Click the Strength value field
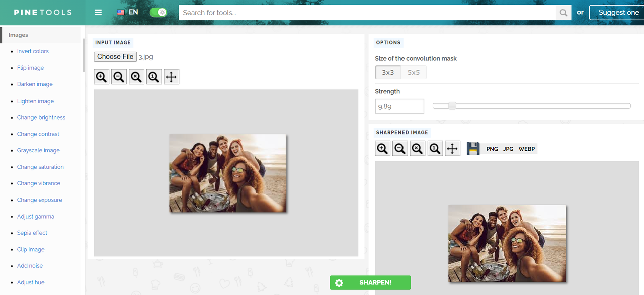This screenshot has height=295, width=644. [x=399, y=106]
